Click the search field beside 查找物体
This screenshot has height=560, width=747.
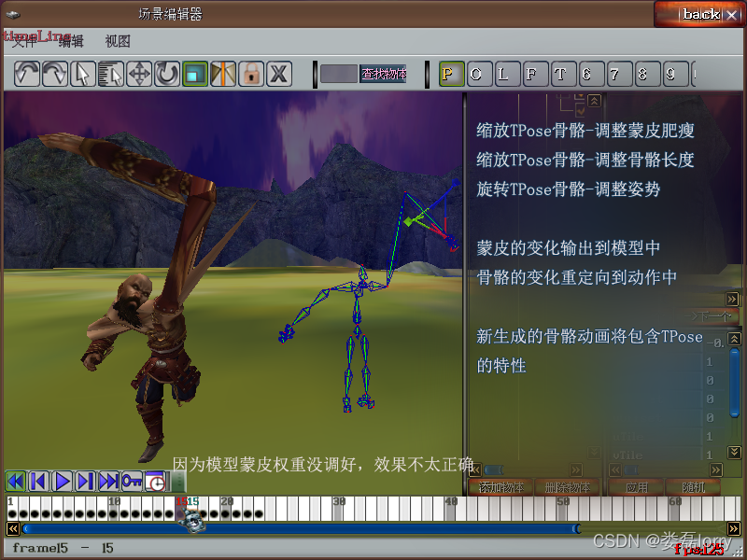click(x=339, y=74)
